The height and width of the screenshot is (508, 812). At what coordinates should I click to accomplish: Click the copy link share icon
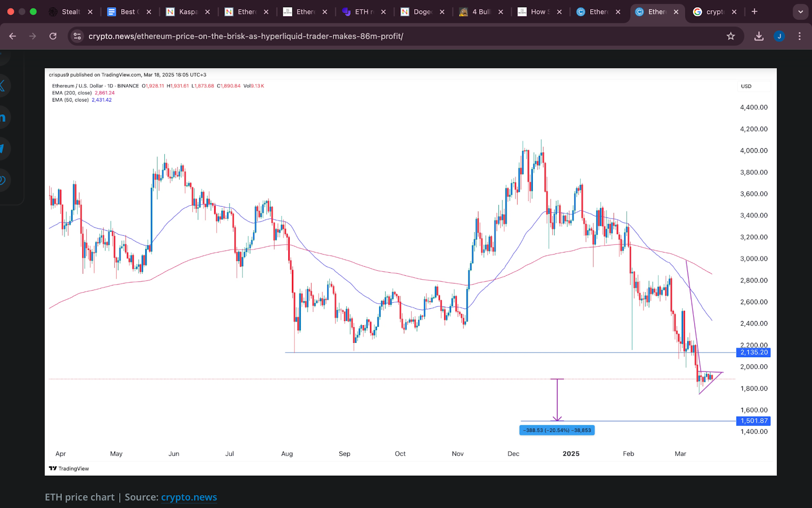pos(3,180)
